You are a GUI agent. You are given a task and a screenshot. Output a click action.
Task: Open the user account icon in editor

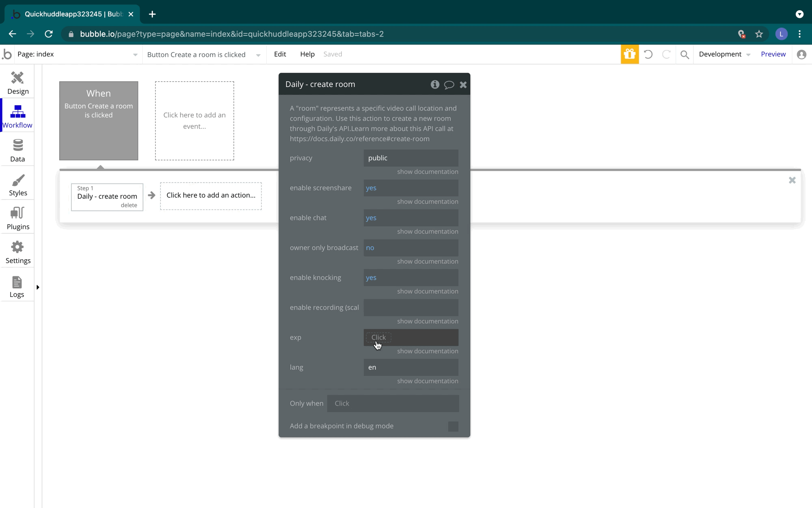pyautogui.click(x=801, y=54)
